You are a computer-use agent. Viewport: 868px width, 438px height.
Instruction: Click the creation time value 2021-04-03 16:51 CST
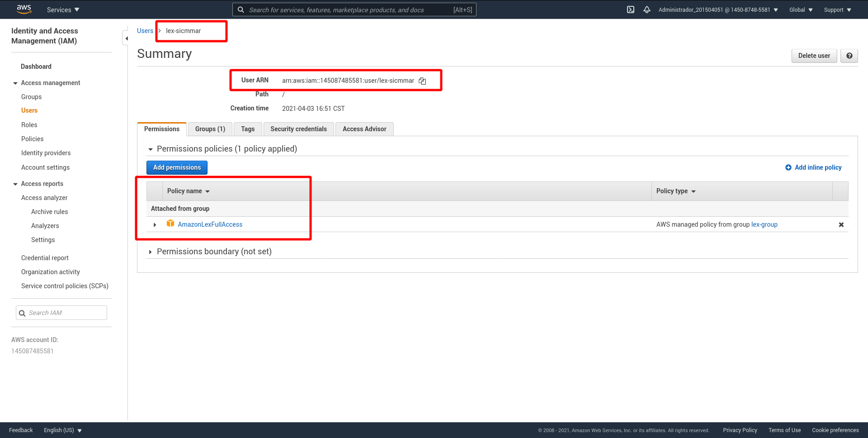[x=313, y=109]
